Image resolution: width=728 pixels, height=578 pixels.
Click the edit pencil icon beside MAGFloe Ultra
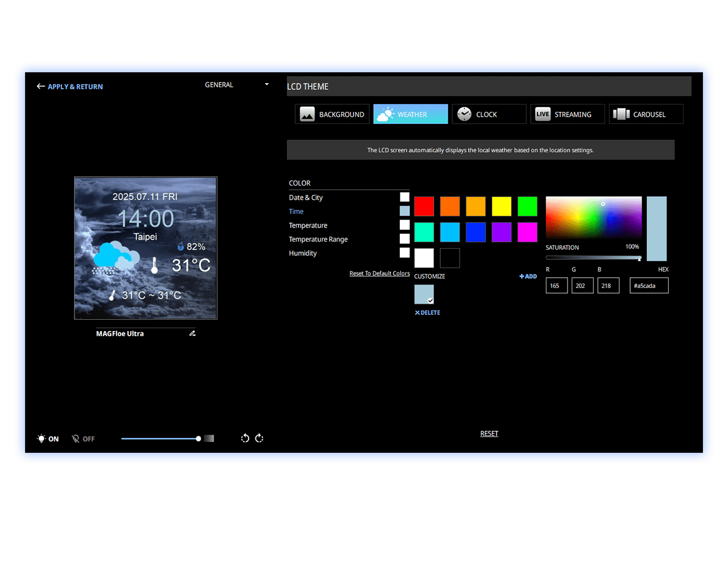[192, 333]
